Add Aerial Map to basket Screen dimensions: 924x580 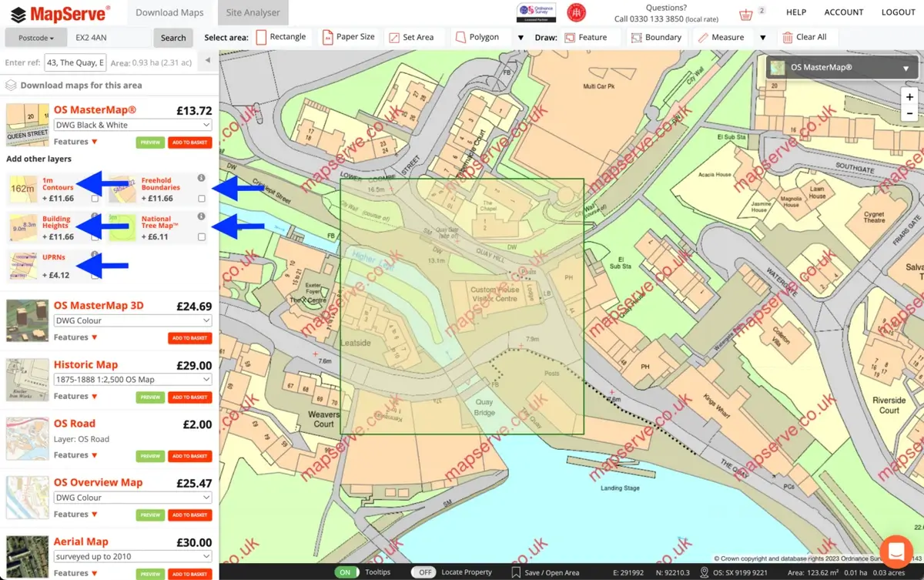189,574
